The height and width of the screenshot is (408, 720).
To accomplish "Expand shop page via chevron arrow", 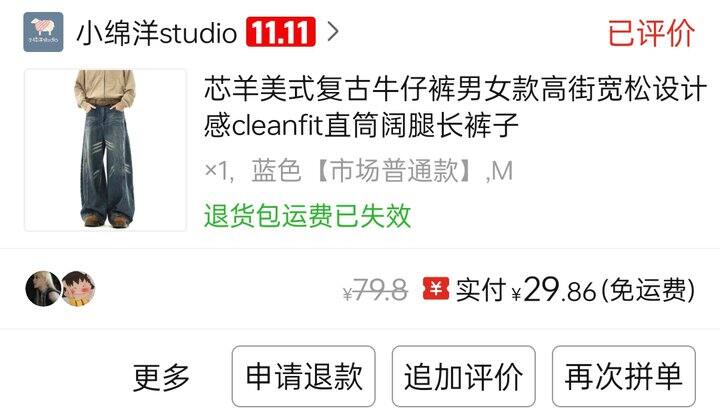I will click(333, 32).
